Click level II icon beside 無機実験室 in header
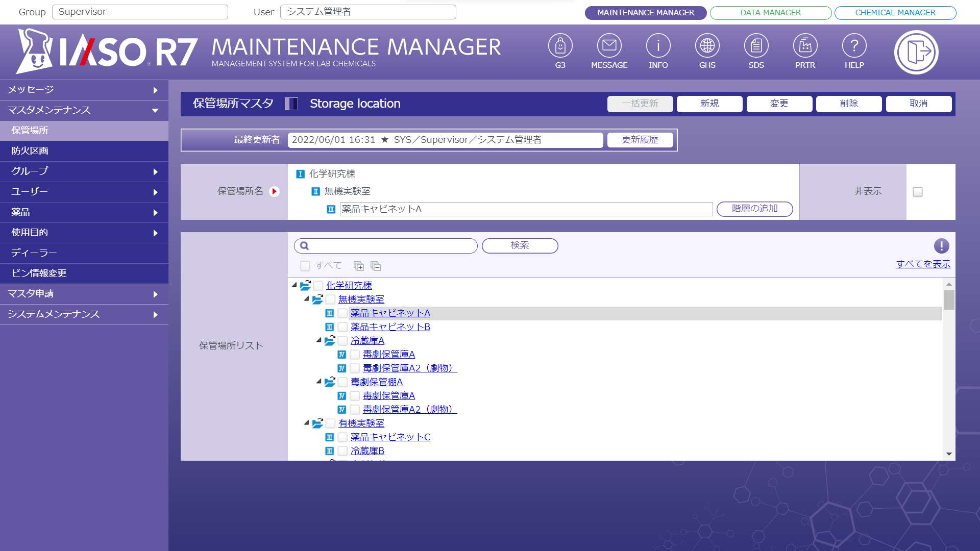Viewport: 980px width, 551px height. tap(315, 191)
